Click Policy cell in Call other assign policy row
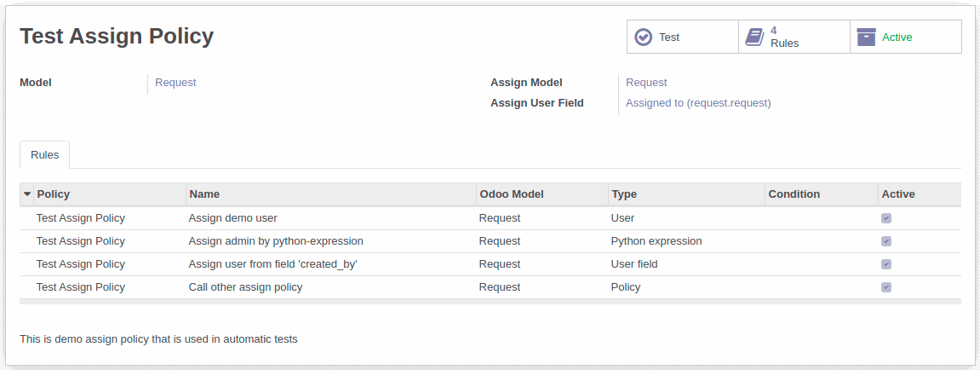 pyautogui.click(x=110, y=287)
